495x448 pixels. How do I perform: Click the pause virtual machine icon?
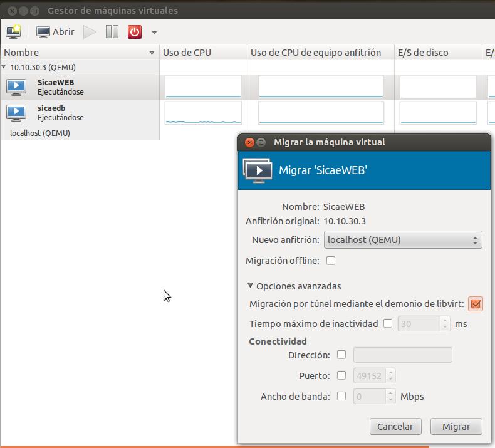[x=112, y=31]
